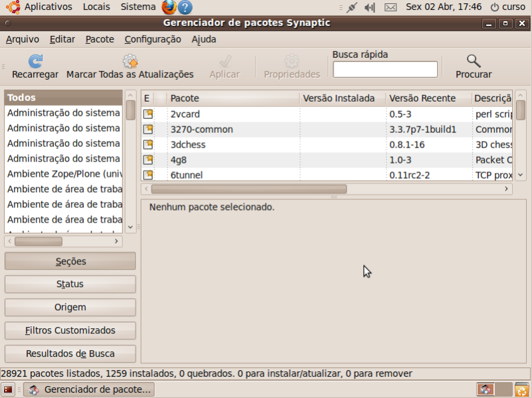This screenshot has height=398, width=532.
Task: Click the window menu icon in title bar
Action: point(8,23)
